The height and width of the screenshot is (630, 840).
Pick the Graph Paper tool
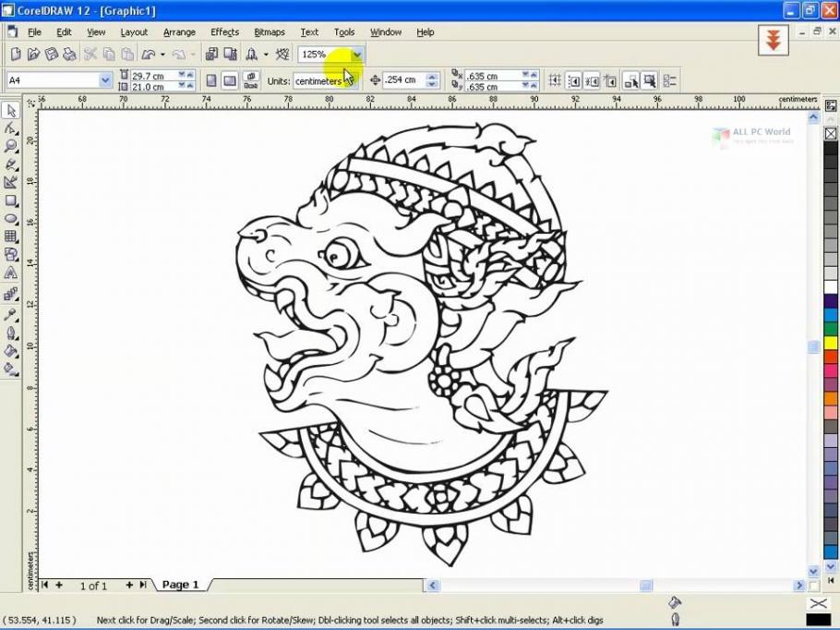point(11,236)
